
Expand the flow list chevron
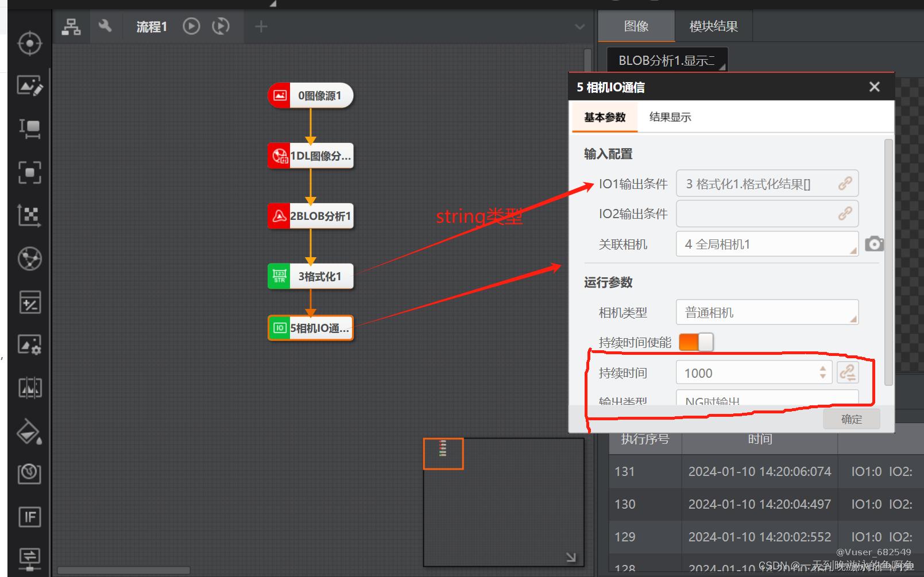pyautogui.click(x=579, y=27)
